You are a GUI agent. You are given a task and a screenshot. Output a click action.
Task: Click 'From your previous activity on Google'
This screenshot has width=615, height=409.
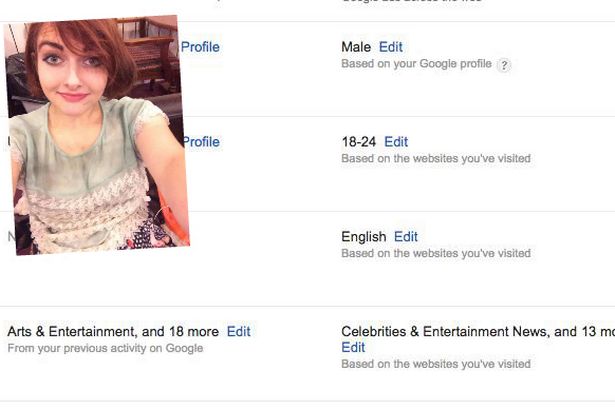click(x=105, y=348)
